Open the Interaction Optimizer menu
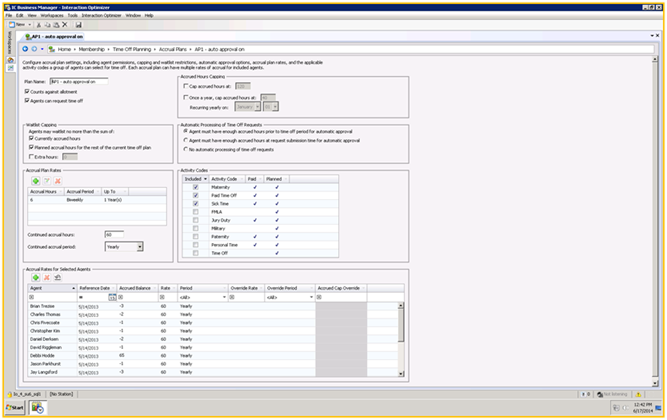Image resolution: width=667 pixels, height=420 pixels. 101,15
